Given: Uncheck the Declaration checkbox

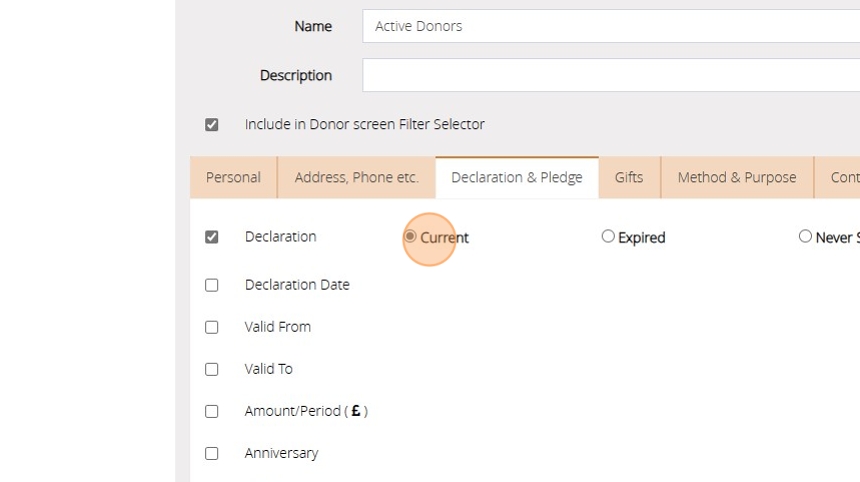Looking at the screenshot, I should [212, 237].
